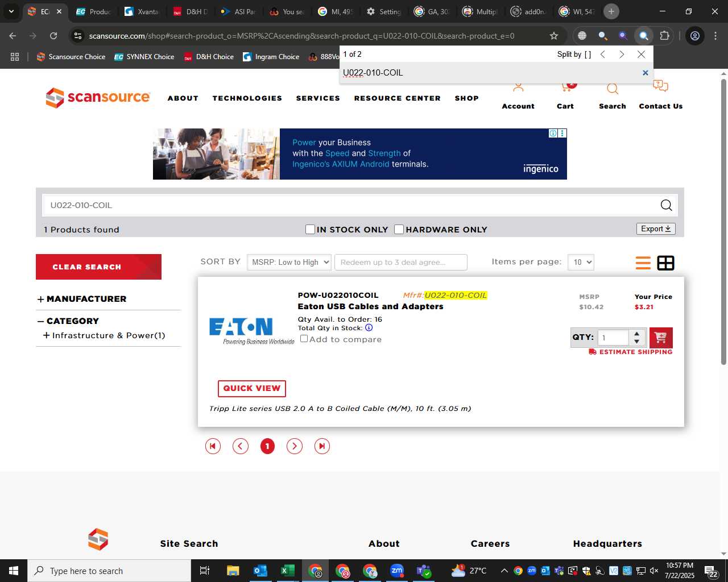Click the Eaton product logo thumbnail

click(x=251, y=331)
